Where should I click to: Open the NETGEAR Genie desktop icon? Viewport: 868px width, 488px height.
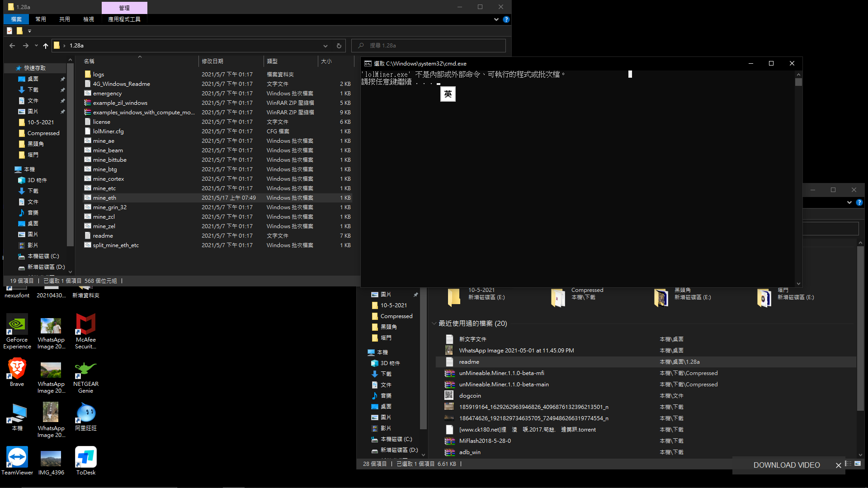tap(86, 378)
